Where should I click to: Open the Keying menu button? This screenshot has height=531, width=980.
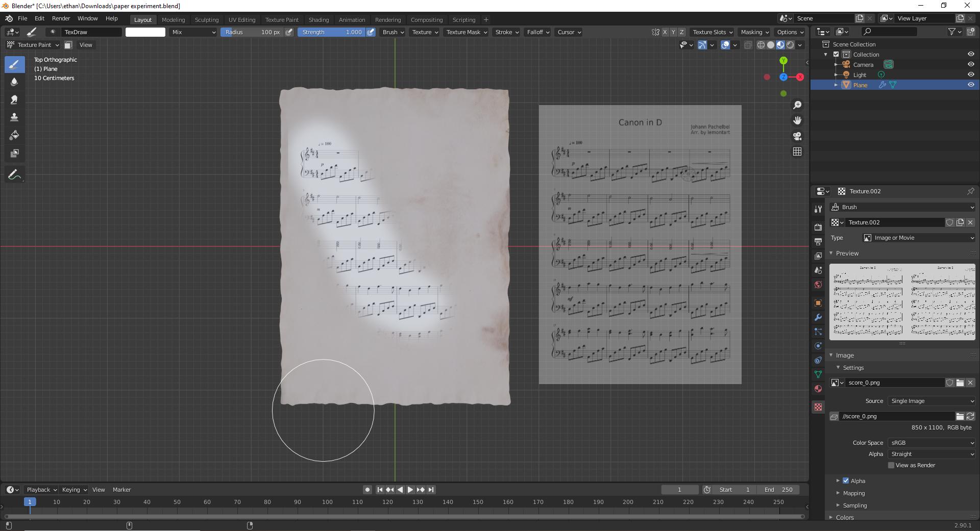click(74, 490)
